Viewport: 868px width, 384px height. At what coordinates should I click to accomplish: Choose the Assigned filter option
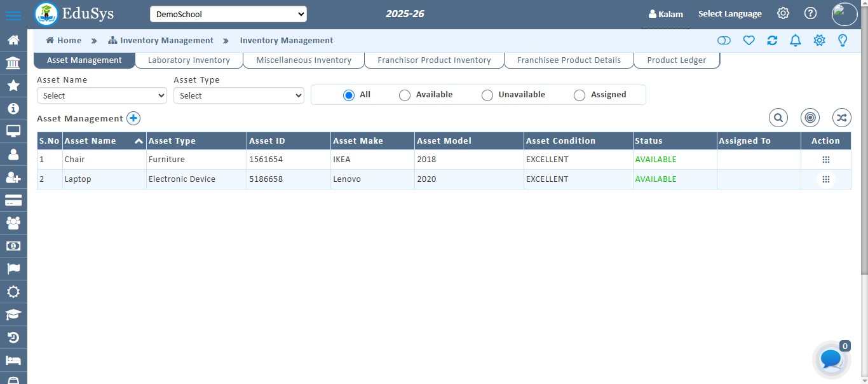(580, 95)
